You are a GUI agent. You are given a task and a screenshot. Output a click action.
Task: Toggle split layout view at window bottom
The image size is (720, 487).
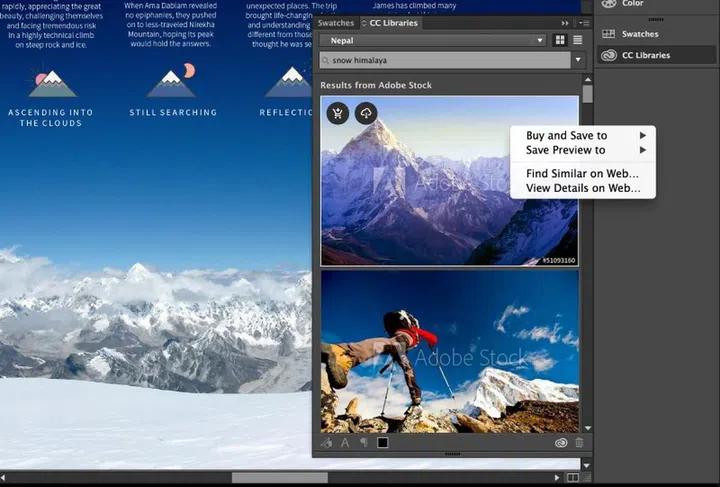(571, 478)
